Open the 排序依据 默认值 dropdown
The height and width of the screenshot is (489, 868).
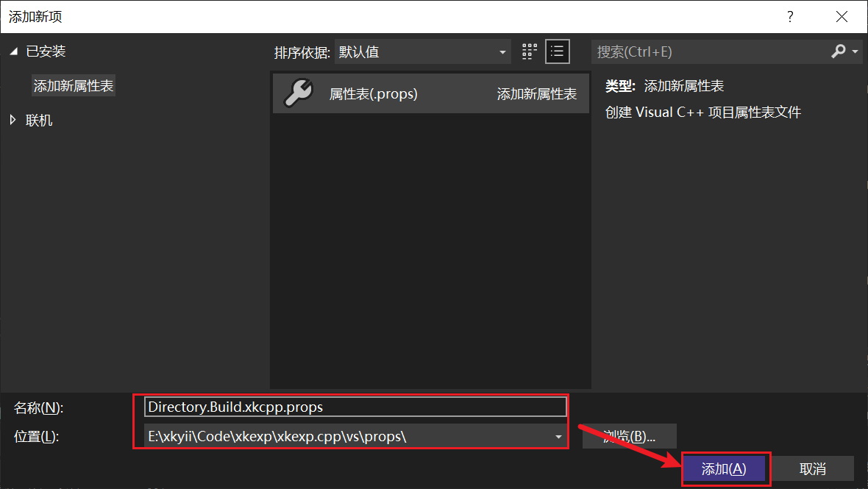[422, 52]
